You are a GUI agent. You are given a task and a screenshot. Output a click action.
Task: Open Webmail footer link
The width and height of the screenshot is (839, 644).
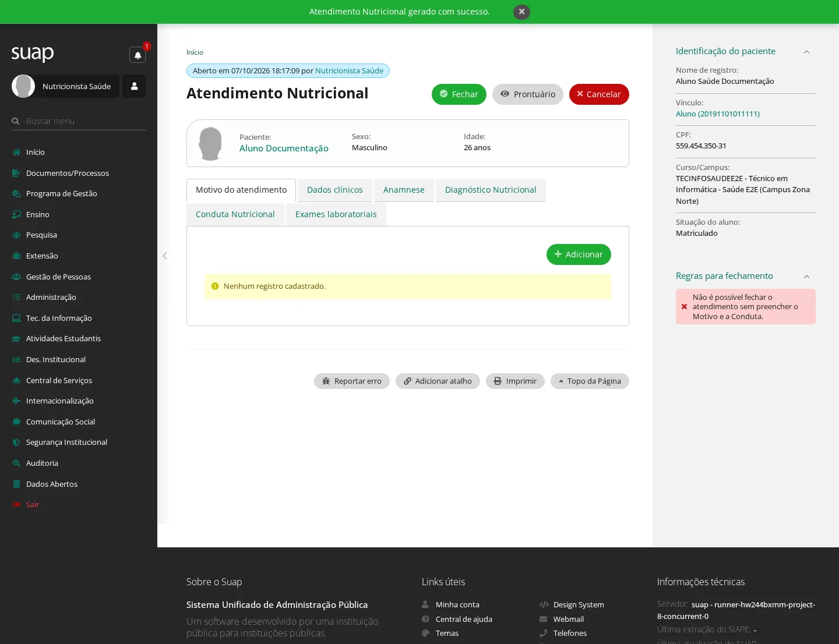point(569,620)
